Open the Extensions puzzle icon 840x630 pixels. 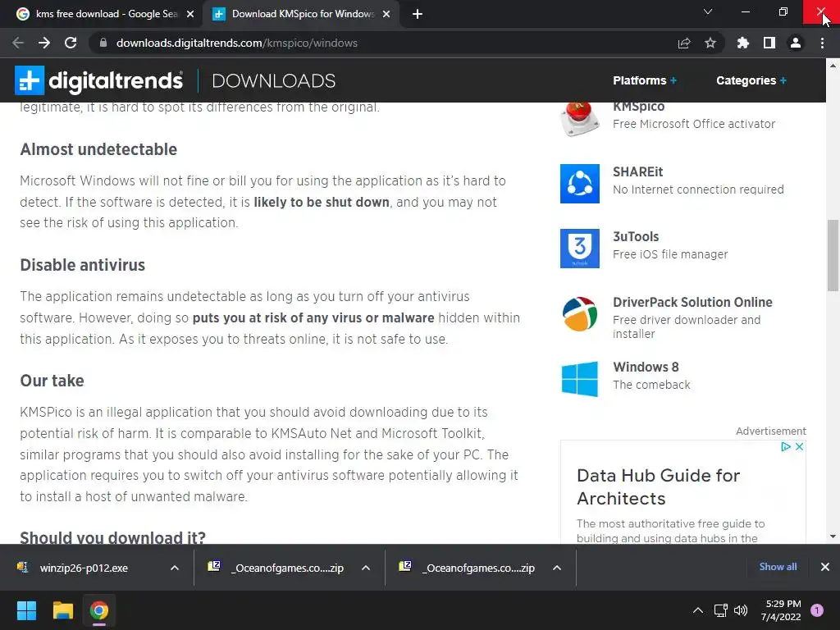click(x=743, y=43)
